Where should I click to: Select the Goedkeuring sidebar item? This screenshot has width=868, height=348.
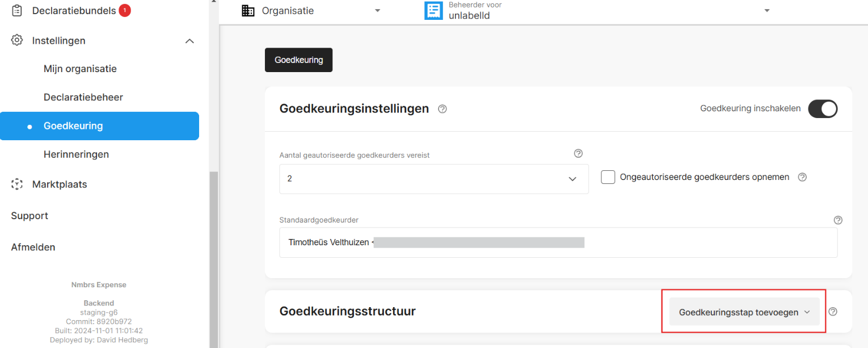click(x=99, y=126)
